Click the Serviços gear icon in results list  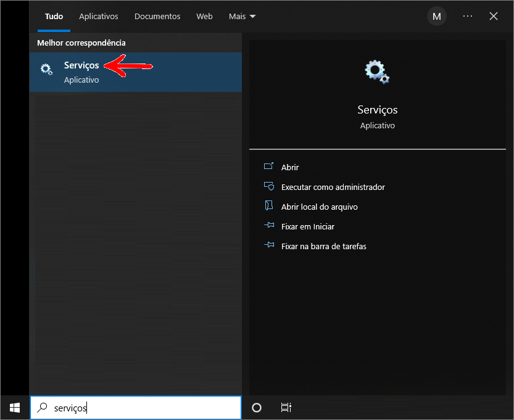coord(46,70)
